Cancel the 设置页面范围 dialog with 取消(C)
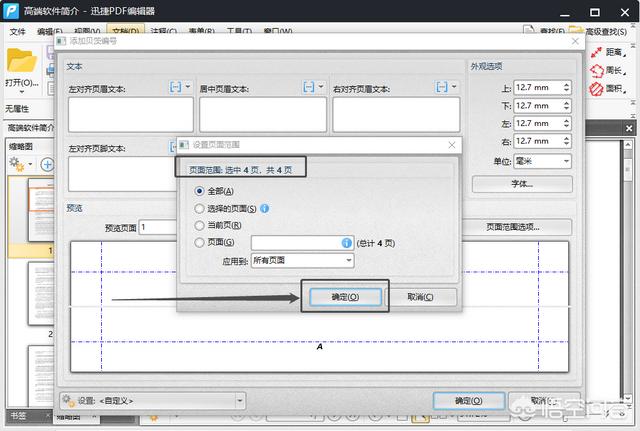Viewport: 640px width, 431px height. pyautogui.click(x=420, y=297)
